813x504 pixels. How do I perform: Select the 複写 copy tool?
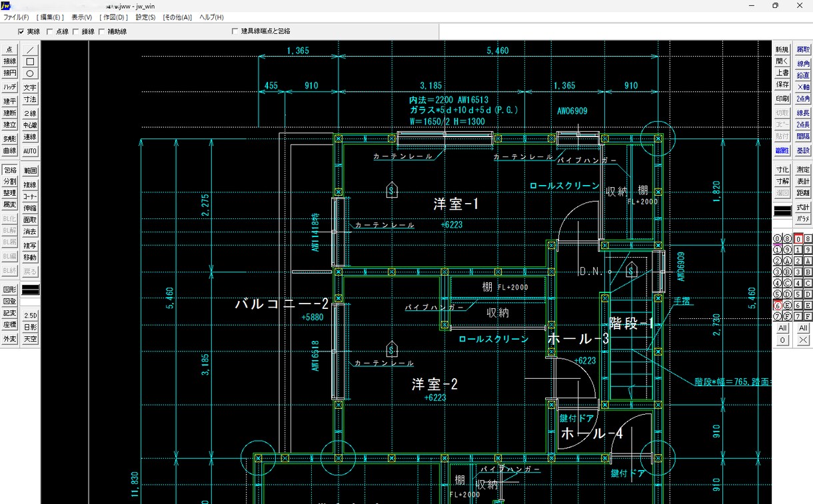point(30,246)
